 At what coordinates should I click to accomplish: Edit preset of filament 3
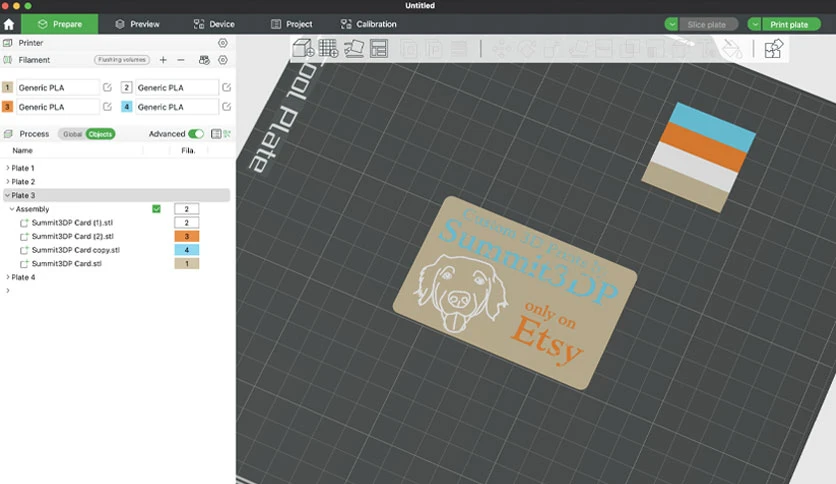tap(107, 107)
